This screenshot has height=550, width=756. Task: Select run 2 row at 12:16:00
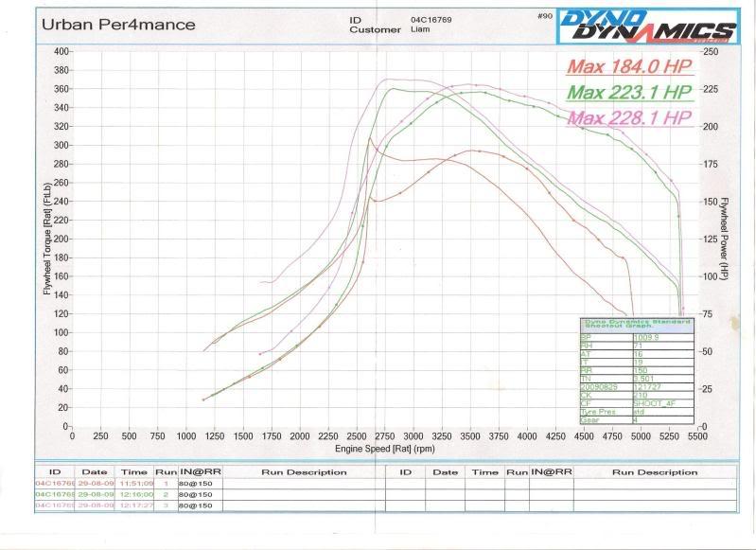click(x=132, y=494)
